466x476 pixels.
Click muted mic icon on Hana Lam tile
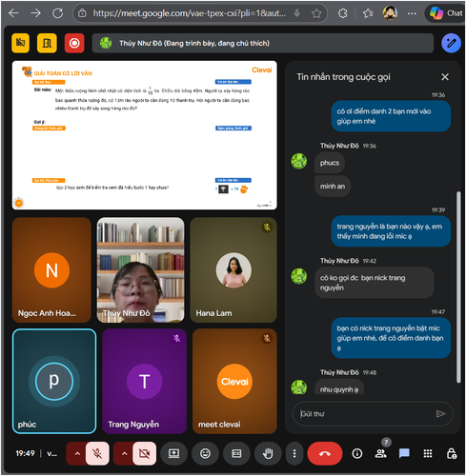pos(267,228)
